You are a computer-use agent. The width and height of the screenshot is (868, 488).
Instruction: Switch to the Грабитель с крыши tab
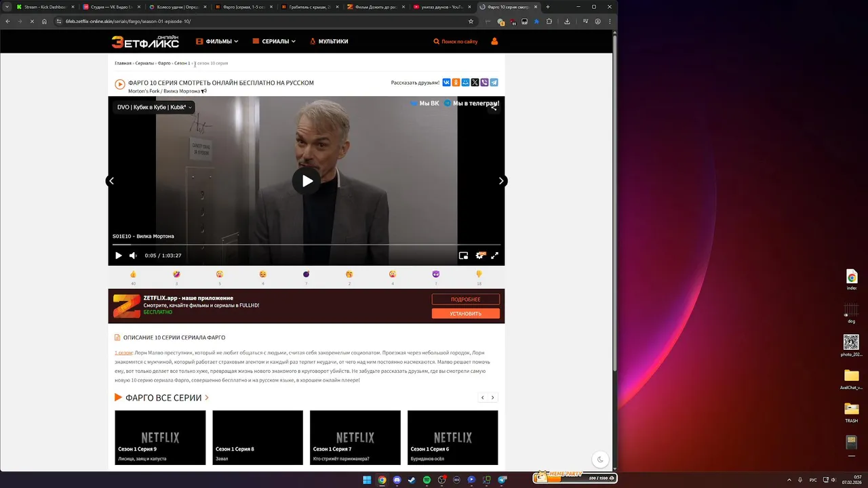(x=309, y=7)
